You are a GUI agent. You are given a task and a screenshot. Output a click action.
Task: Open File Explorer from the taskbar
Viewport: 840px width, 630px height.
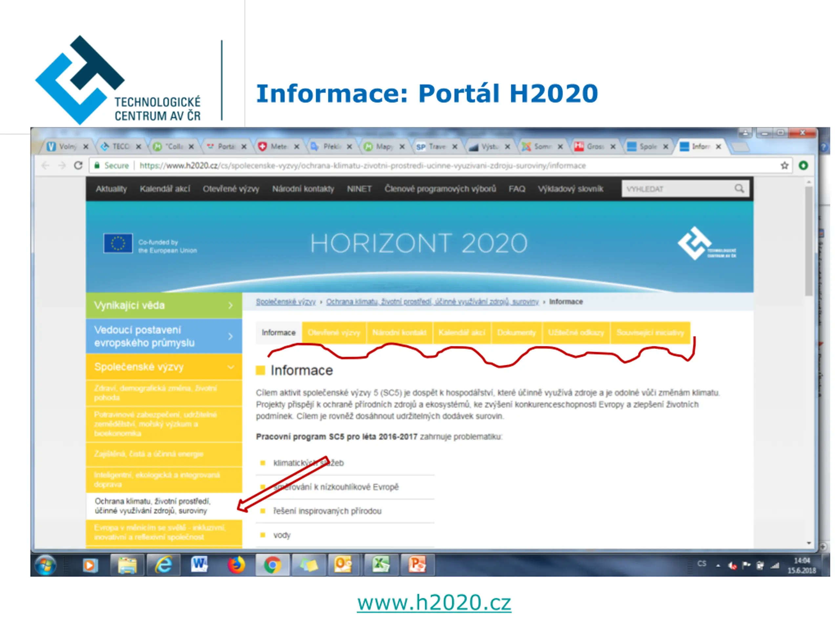pos(127,565)
